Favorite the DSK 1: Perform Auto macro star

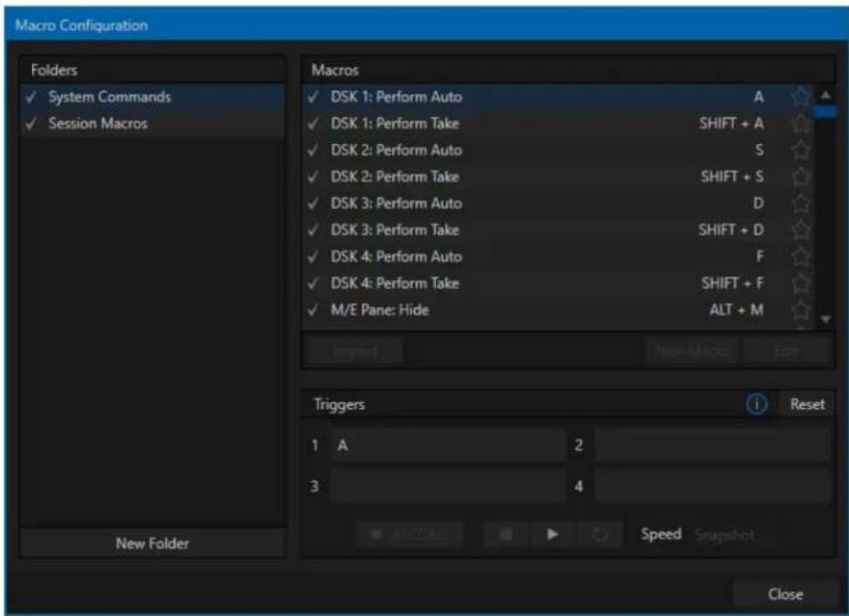[x=801, y=97]
